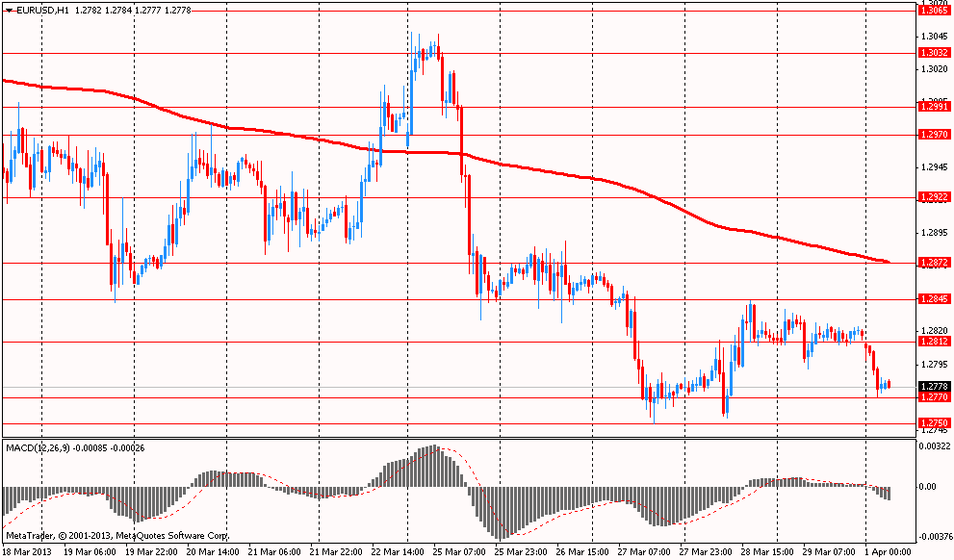Click the 1.3065 red price label
This screenshot has height=560, width=954.
tap(934, 11)
